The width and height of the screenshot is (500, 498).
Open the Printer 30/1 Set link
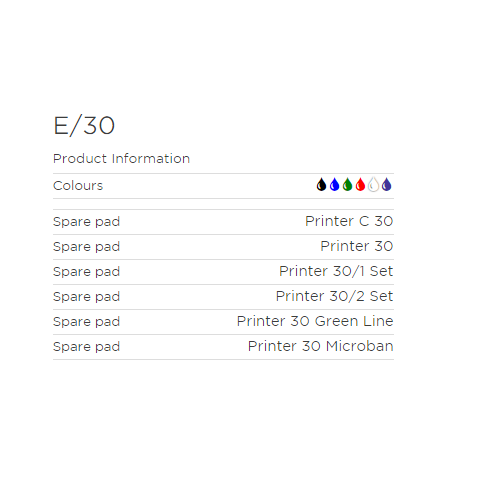[336, 271]
